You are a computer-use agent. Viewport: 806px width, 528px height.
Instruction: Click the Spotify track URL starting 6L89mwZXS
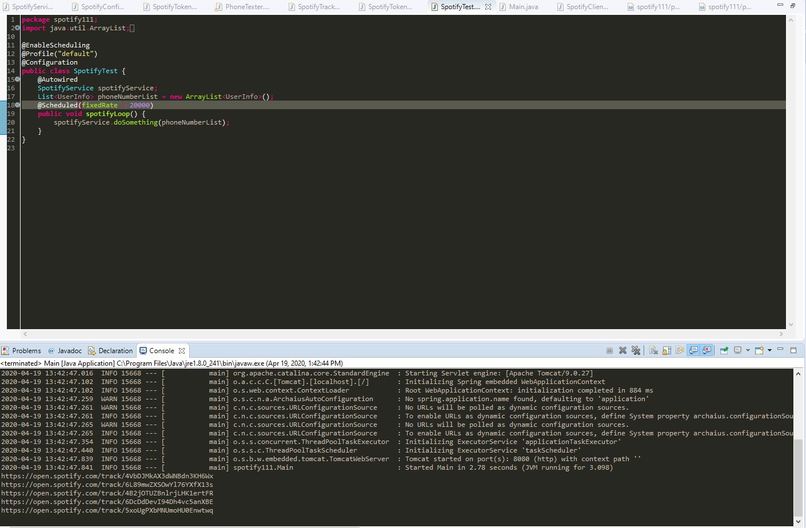(x=107, y=485)
